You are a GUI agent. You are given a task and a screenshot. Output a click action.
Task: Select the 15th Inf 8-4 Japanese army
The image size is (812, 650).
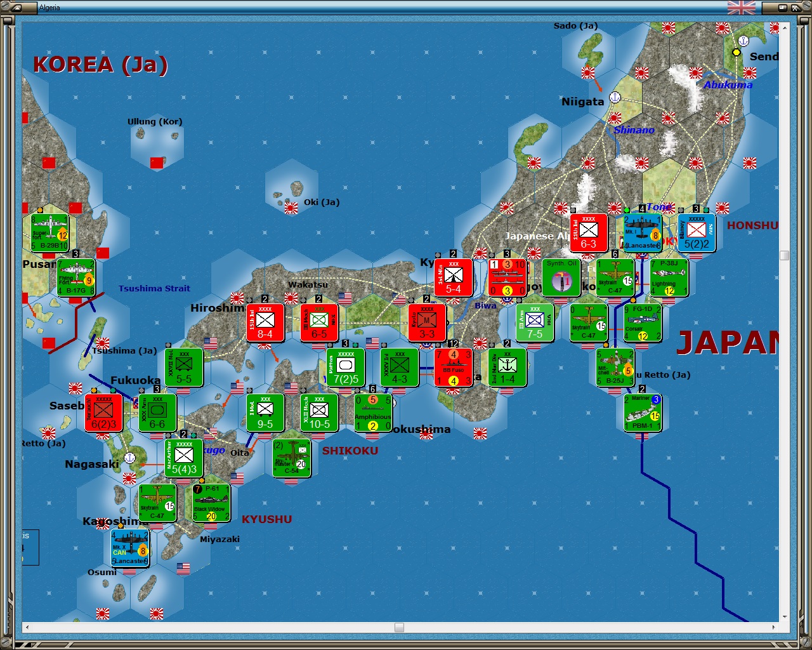[x=265, y=322]
